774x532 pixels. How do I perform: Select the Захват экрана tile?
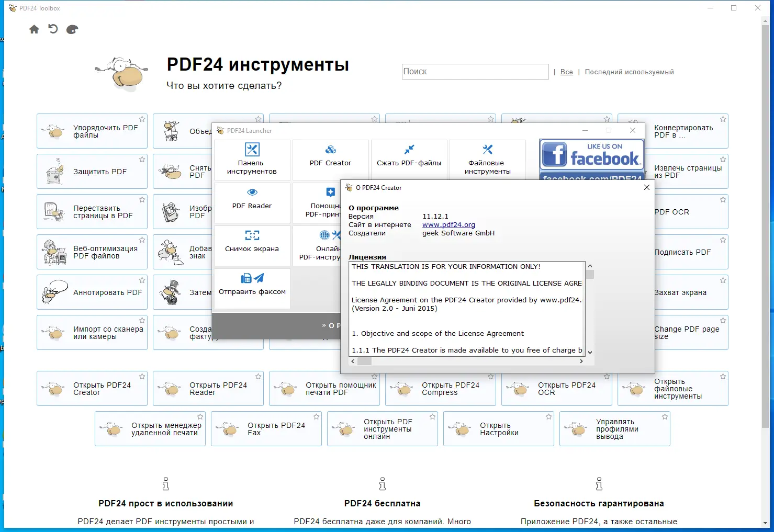coord(691,292)
